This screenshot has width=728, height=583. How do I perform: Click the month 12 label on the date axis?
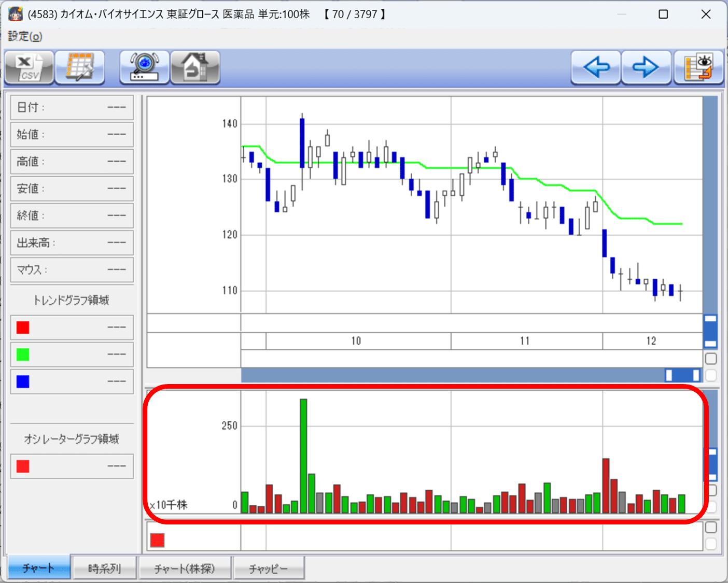pos(651,341)
